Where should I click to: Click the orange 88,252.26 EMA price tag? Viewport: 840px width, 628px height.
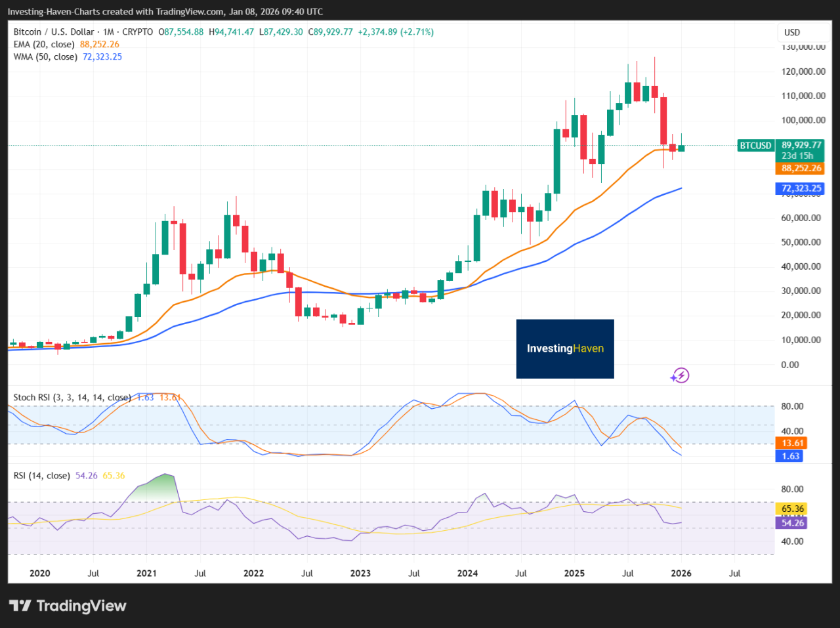click(x=801, y=169)
